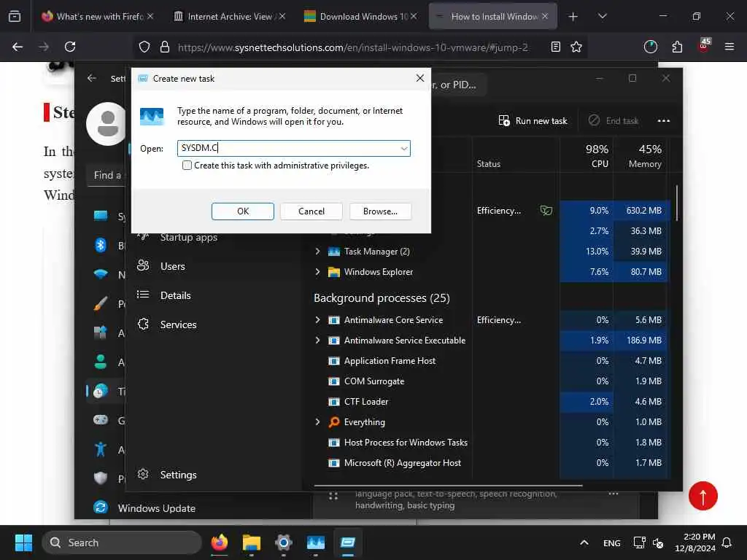
Task: Open the Details tab in Task Manager
Action: click(175, 295)
